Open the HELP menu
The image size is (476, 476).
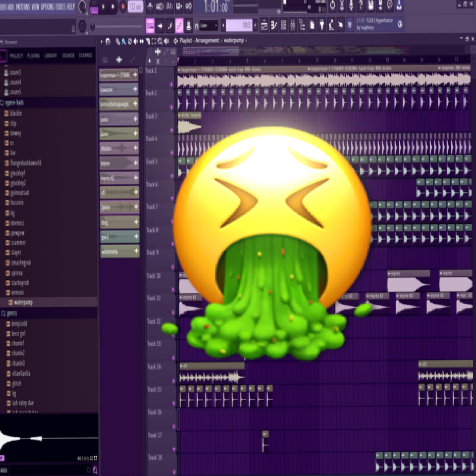pos(70,7)
